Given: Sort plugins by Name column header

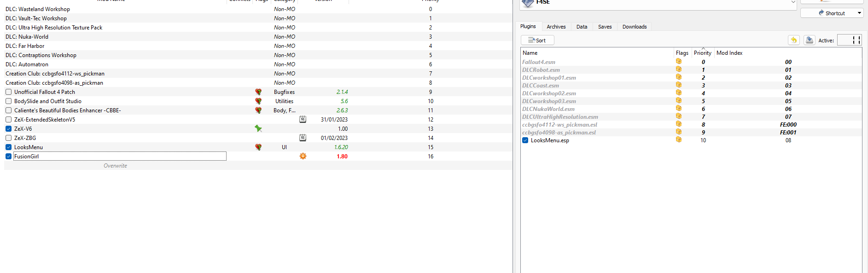Looking at the screenshot, I should [x=597, y=53].
